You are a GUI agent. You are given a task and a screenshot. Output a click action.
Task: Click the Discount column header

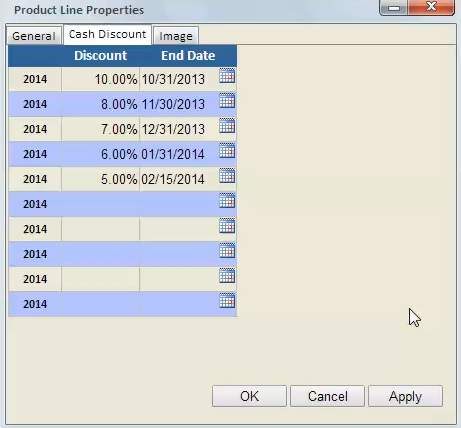coord(100,56)
